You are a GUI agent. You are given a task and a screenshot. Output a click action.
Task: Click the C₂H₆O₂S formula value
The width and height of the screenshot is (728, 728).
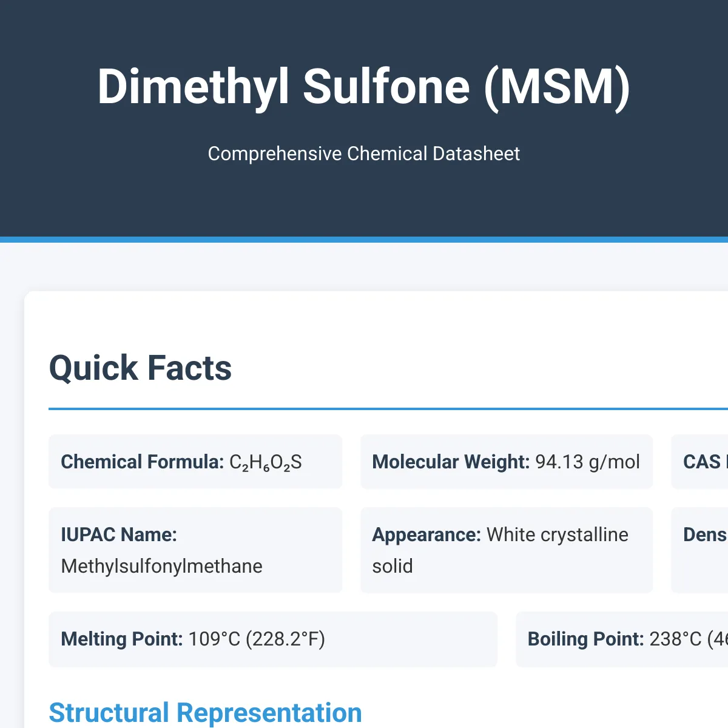tap(266, 462)
